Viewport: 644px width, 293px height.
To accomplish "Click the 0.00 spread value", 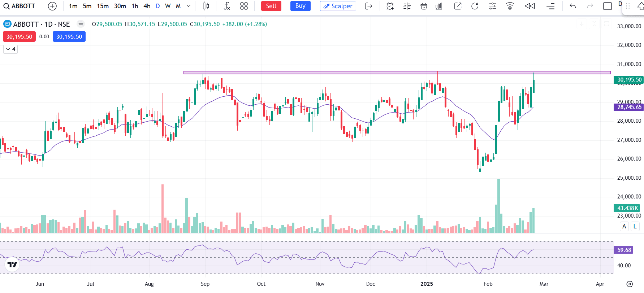I will pos(44,36).
